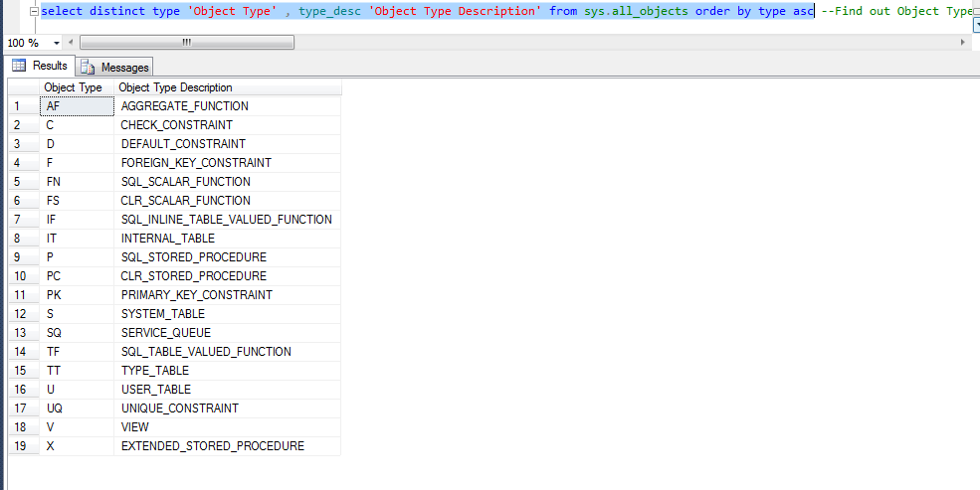Select row header number 1
Screen dimensions: 980x490
pos(24,106)
